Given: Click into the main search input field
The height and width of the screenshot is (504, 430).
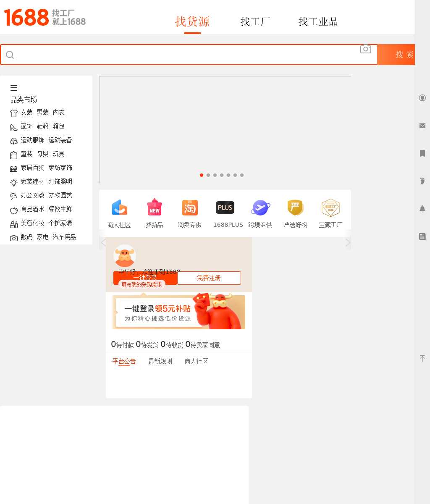Looking at the screenshot, I should [x=185, y=55].
